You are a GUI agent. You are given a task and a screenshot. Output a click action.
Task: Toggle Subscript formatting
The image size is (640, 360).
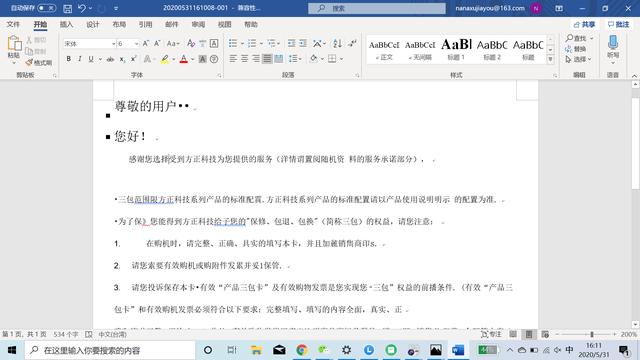point(122,59)
